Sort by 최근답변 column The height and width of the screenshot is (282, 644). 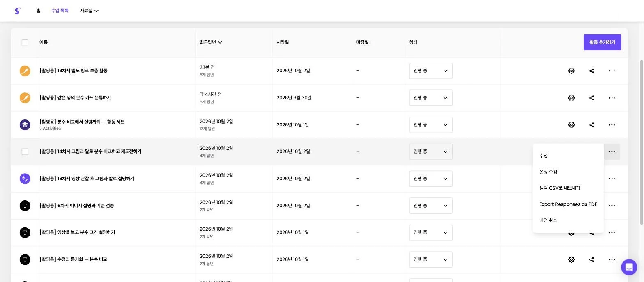pos(211,42)
